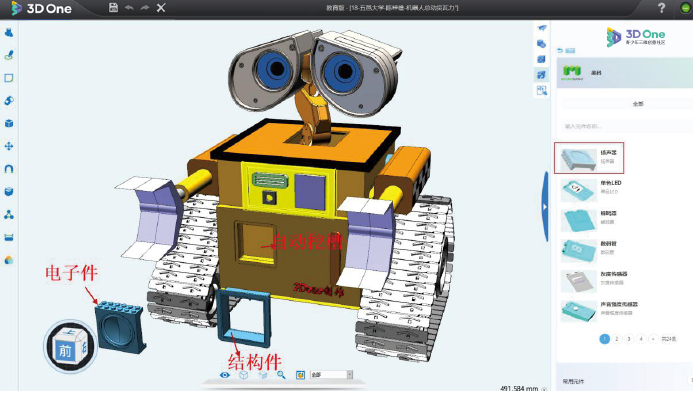Open the feature modeling tool in the left toolbar
The width and height of the screenshot is (693, 393).
[9, 101]
